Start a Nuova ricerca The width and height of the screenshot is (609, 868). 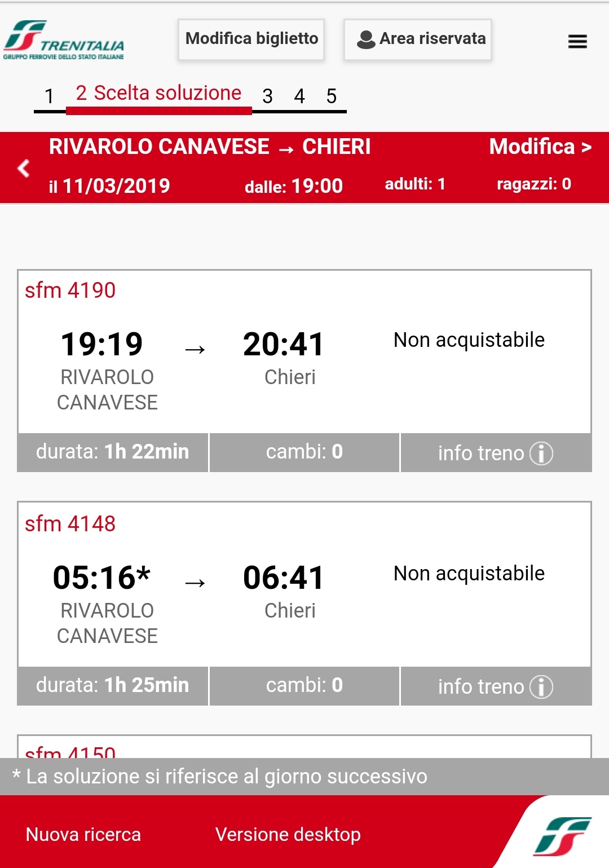tap(83, 834)
